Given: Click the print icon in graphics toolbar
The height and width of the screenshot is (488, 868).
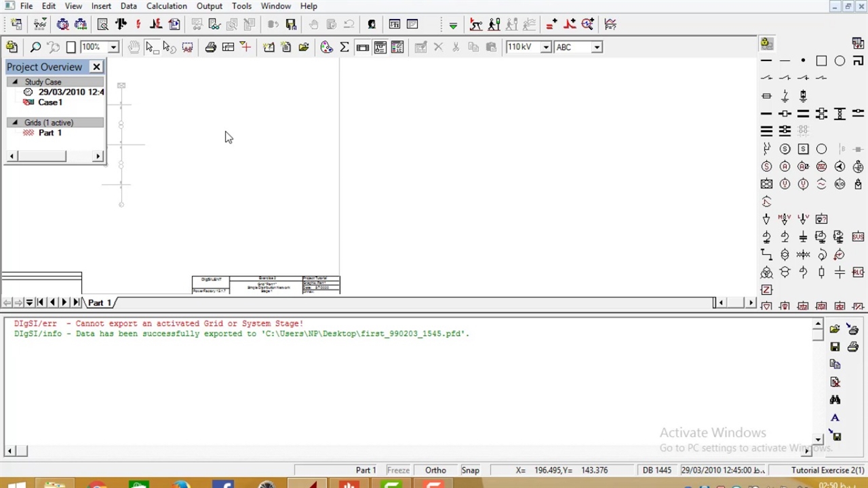Looking at the screenshot, I should point(210,47).
